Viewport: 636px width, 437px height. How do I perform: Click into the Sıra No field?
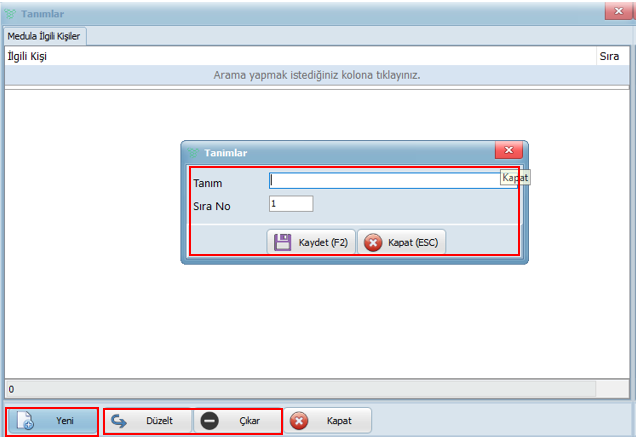[291, 203]
